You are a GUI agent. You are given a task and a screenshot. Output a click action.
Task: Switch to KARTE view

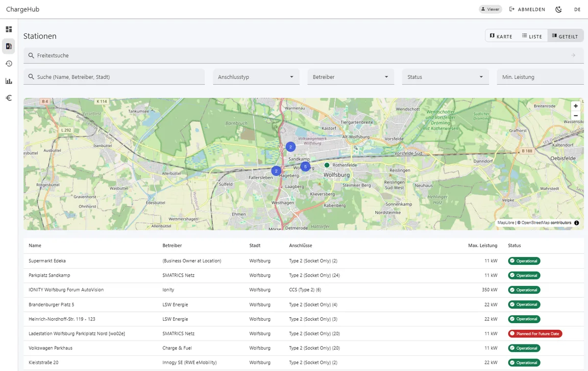coord(501,36)
